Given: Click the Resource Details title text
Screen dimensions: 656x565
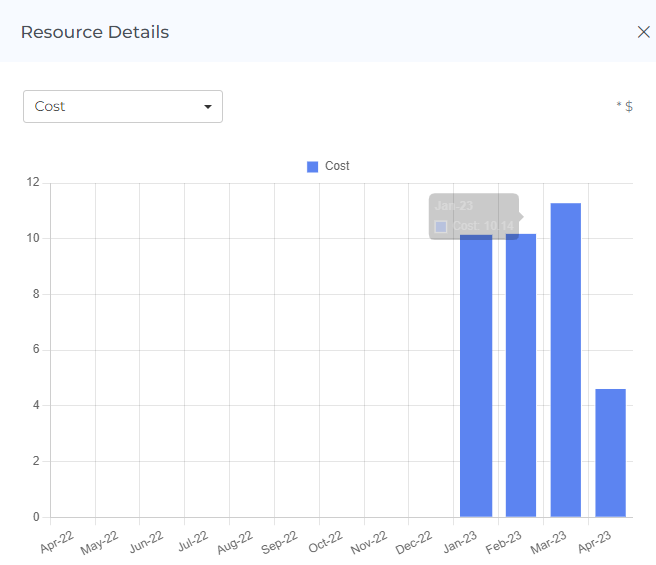Looking at the screenshot, I should tap(95, 32).
